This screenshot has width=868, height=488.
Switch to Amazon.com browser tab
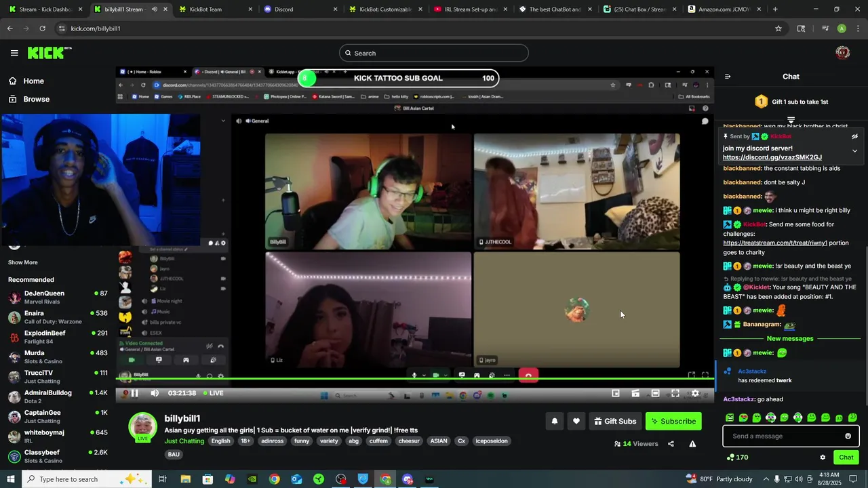coord(723,9)
